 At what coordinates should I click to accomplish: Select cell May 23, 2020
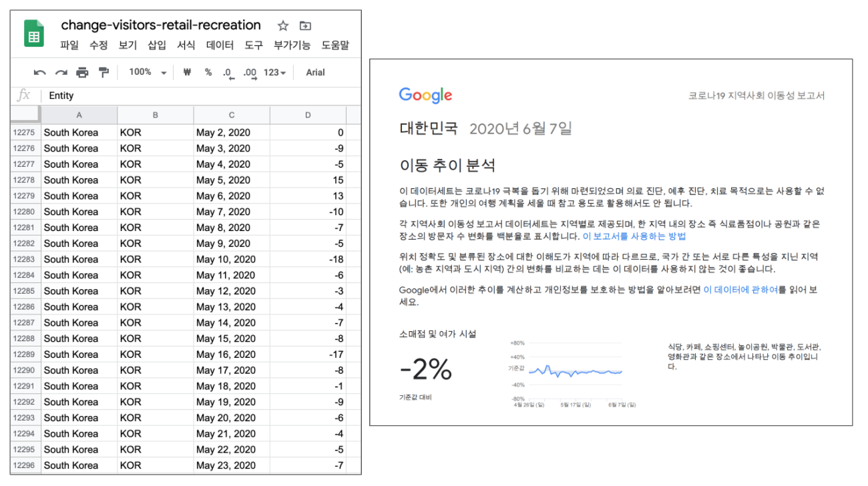tap(232, 465)
